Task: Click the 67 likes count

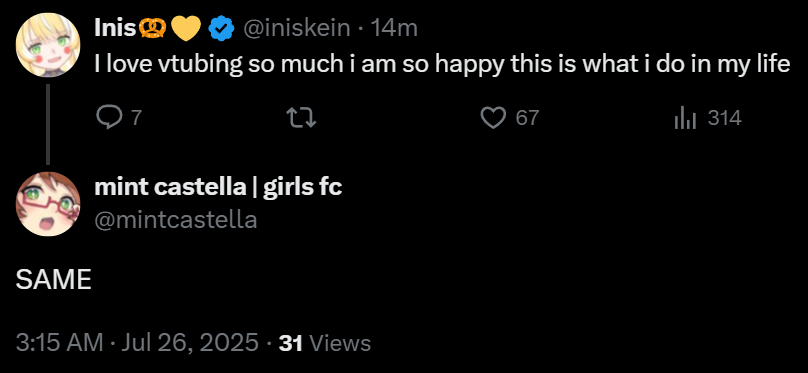Action: pos(527,118)
